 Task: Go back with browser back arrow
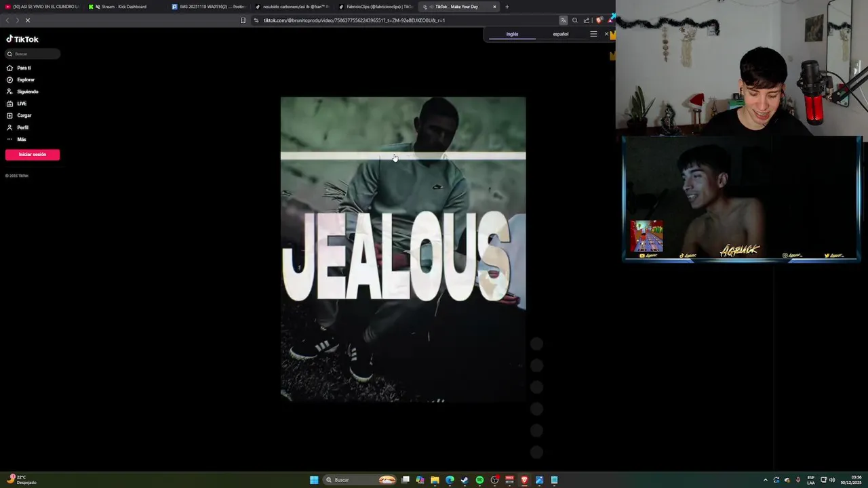coord(7,20)
